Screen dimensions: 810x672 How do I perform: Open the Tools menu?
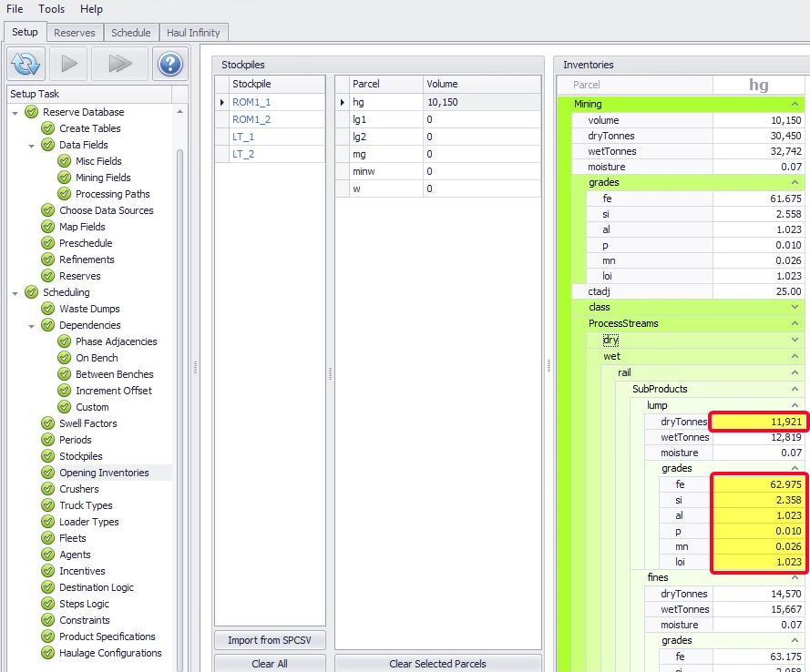[51, 9]
